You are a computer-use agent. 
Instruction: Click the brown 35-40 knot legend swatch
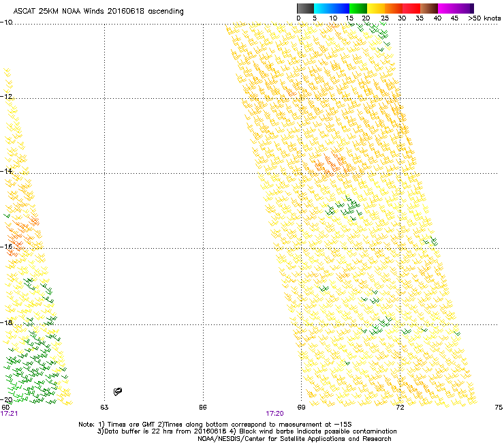pyautogui.click(x=429, y=8)
